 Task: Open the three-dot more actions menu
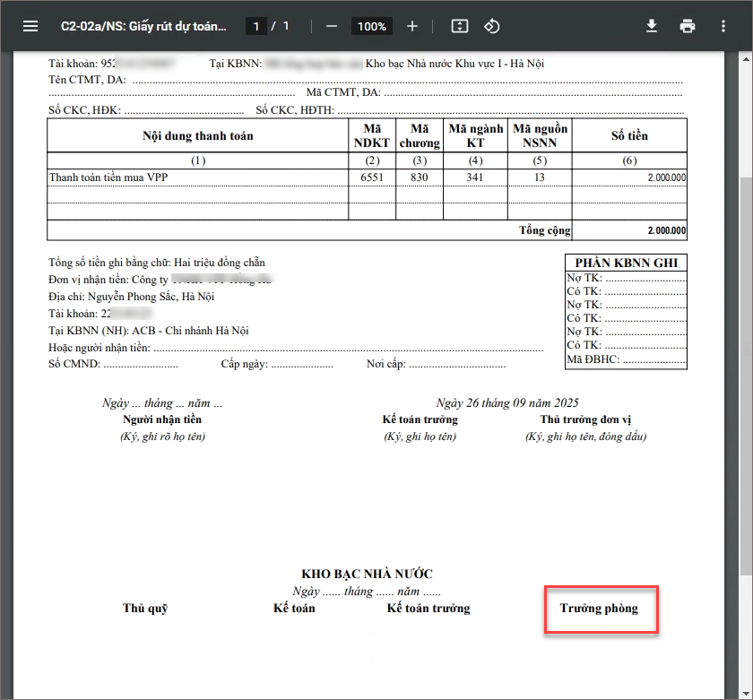(723, 26)
